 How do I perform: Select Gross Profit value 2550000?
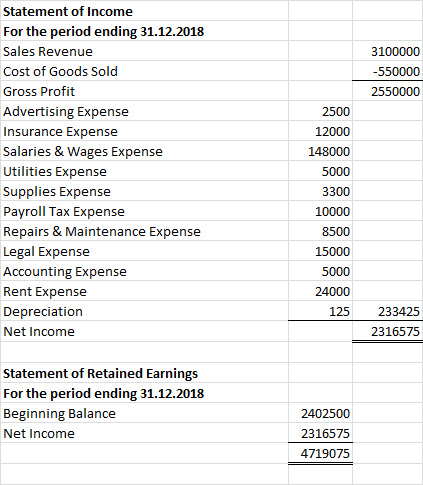click(x=395, y=92)
